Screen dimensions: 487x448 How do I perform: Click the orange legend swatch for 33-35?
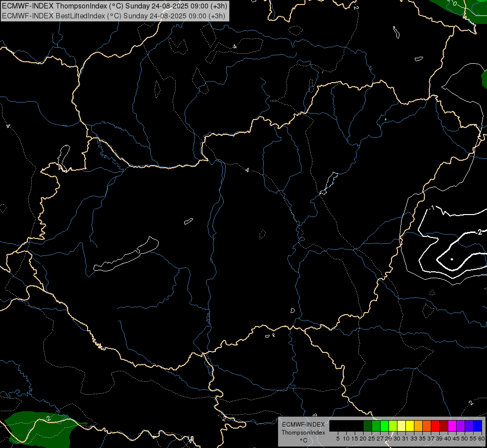point(418,426)
